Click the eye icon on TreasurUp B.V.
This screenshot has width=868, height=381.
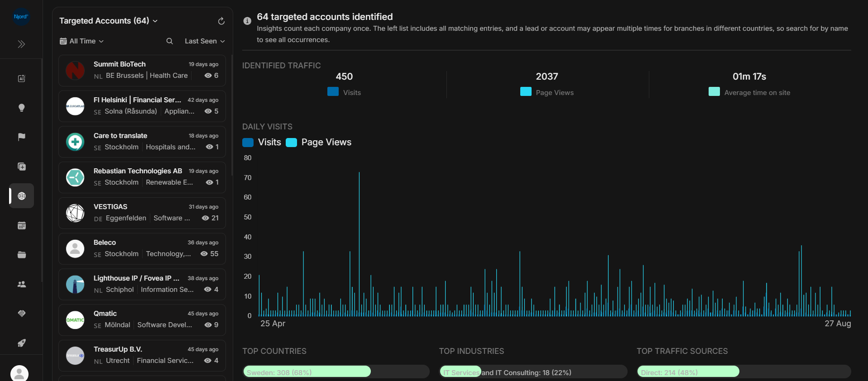coord(208,361)
